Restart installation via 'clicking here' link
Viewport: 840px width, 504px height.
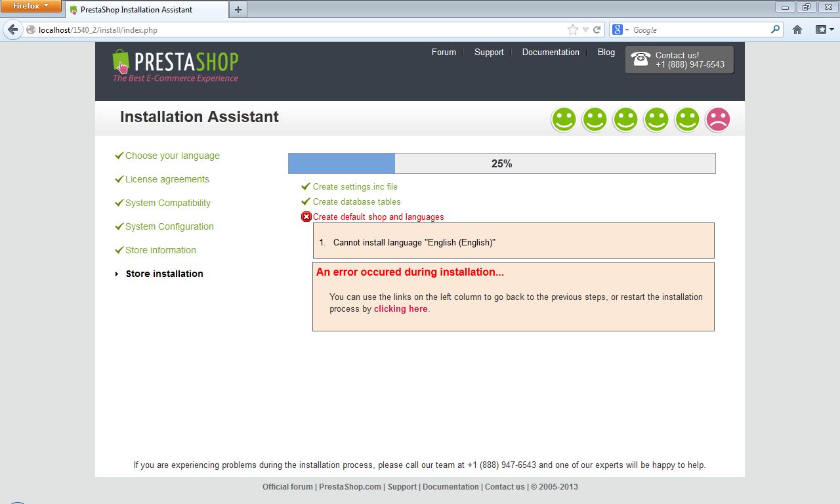point(400,308)
